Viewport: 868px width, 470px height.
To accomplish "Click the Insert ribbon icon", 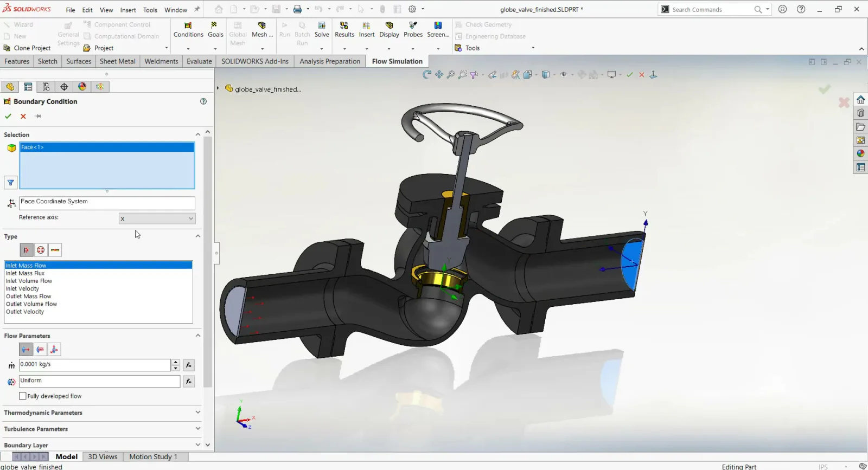I will pyautogui.click(x=367, y=30).
